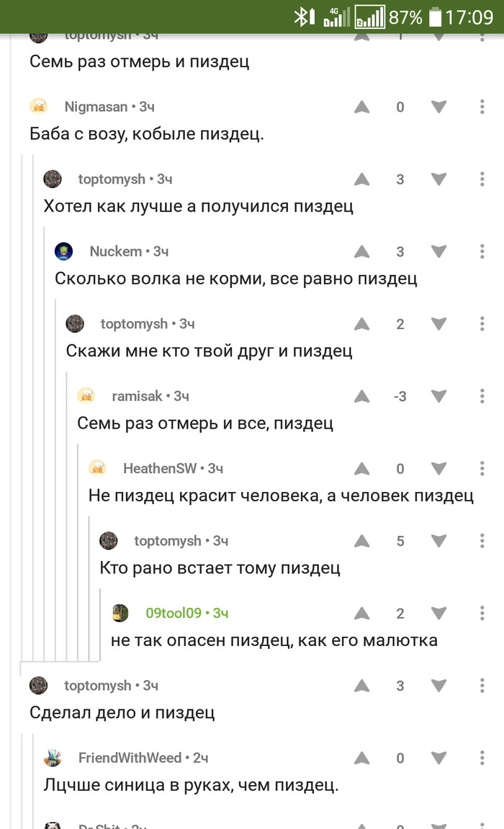Click FriendWithWeed's avatar icon

(x=52, y=758)
